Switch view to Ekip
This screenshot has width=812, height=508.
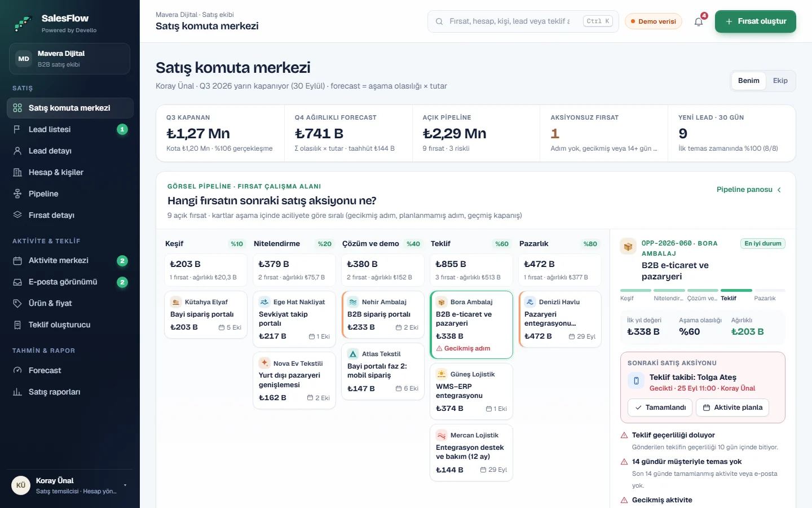point(780,81)
